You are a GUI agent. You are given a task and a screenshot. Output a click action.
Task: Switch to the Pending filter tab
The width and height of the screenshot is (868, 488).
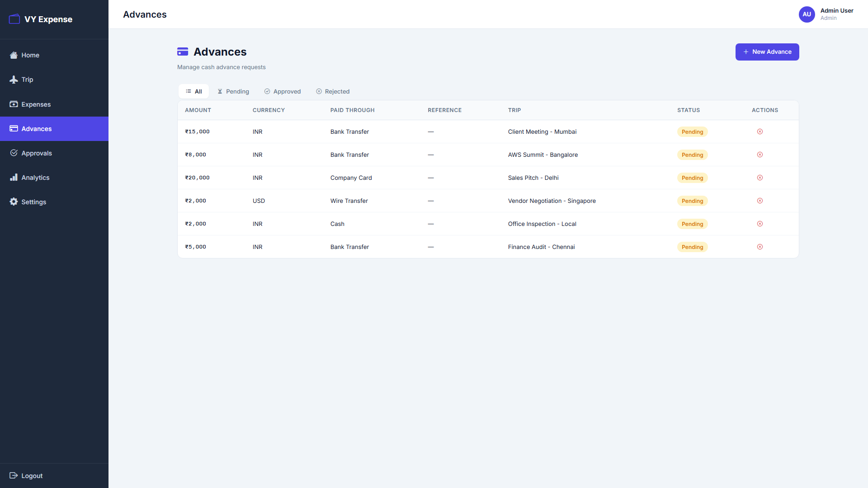(x=233, y=91)
